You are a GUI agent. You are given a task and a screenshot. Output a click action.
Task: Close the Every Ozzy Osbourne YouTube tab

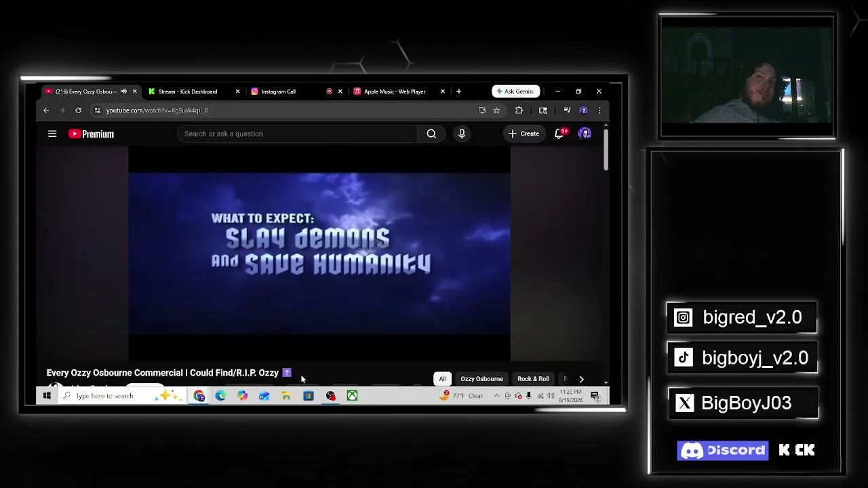134,91
